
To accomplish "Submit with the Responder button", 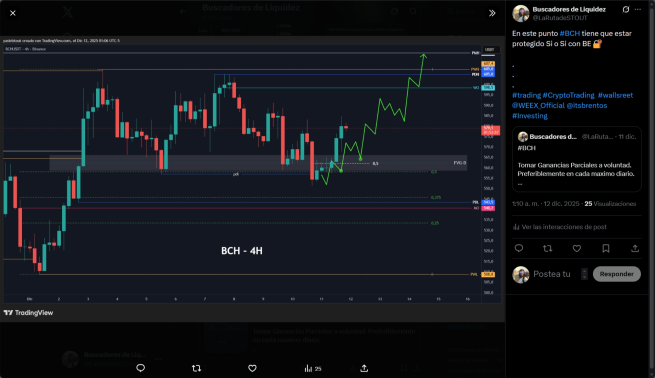I will point(617,274).
